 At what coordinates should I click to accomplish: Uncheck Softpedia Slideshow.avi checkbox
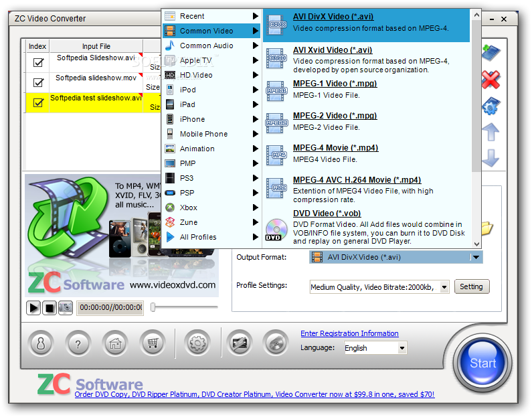(38, 62)
